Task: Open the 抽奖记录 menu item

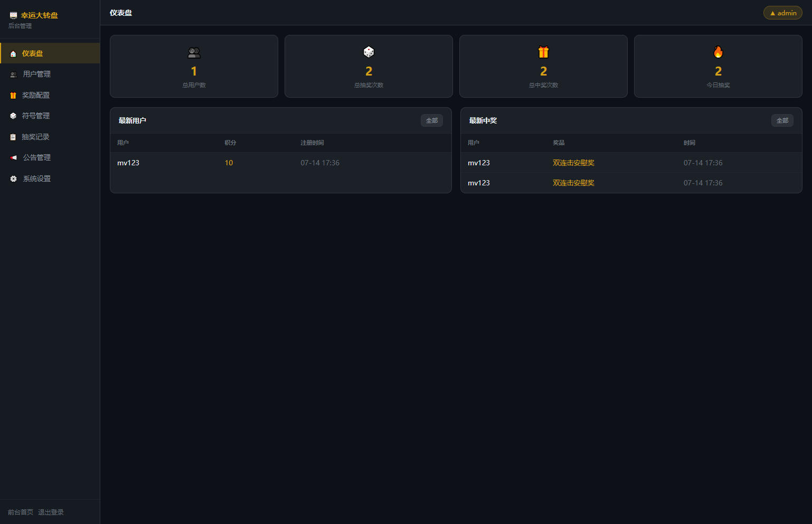Action: pyautogui.click(x=50, y=137)
